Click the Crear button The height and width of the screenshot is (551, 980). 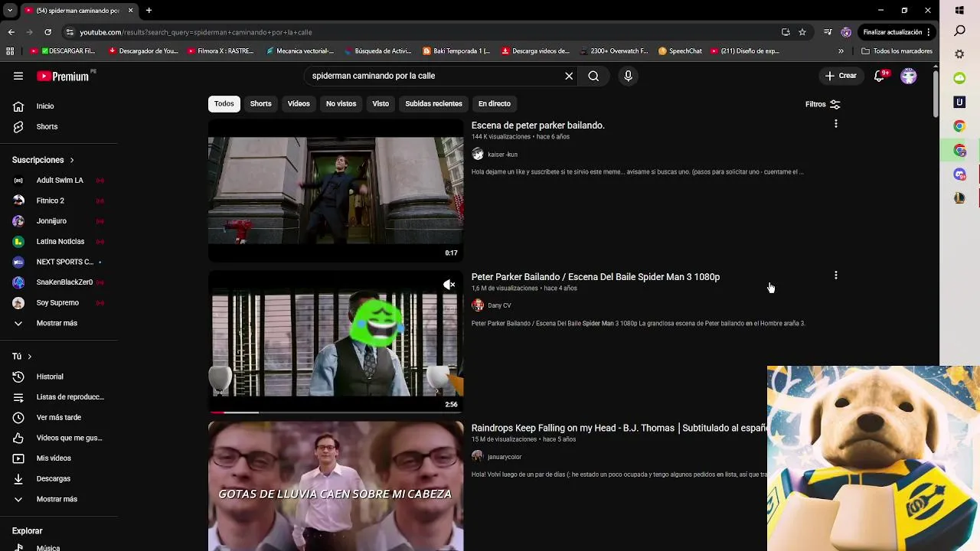pyautogui.click(x=841, y=76)
